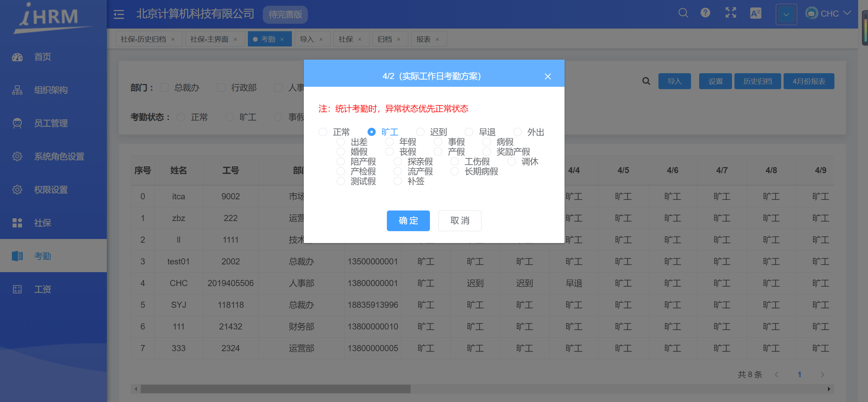Close the 4/2 attendance dialog
Image resolution: width=868 pixels, height=402 pixels.
pos(548,76)
